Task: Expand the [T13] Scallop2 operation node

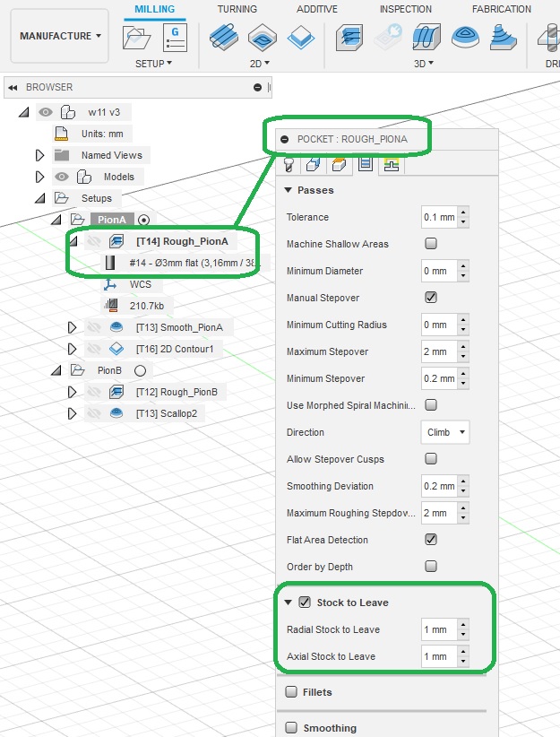Action: tap(72, 413)
